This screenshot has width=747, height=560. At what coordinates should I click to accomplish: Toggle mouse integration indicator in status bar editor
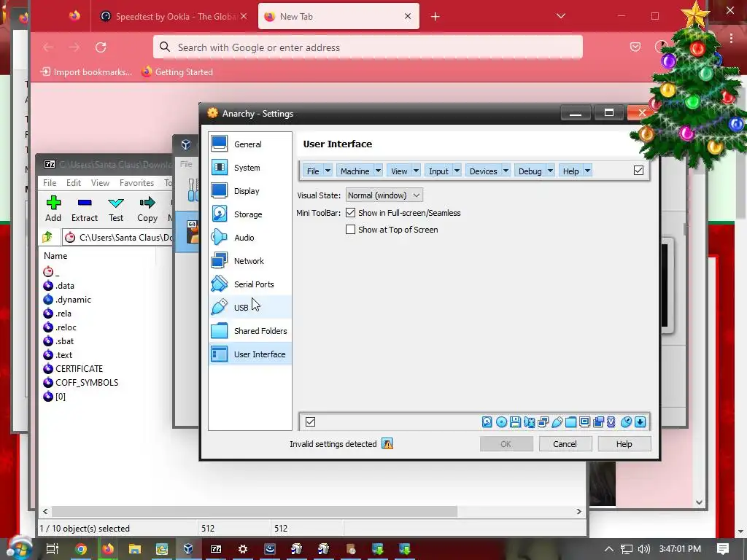[626, 422]
